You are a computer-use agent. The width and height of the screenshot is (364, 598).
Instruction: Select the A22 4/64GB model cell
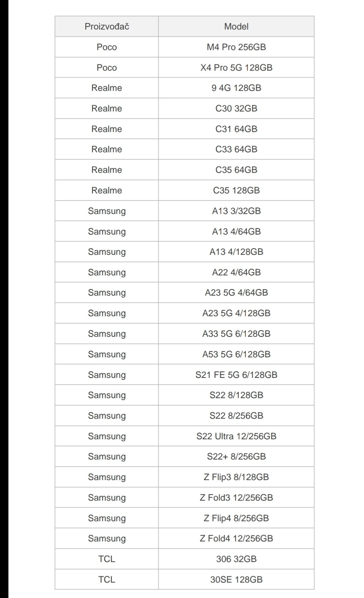tap(236, 272)
